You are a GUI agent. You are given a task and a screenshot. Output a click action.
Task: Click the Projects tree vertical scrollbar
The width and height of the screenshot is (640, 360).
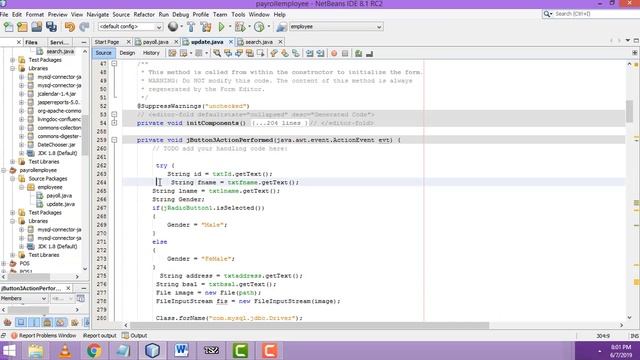(85, 135)
